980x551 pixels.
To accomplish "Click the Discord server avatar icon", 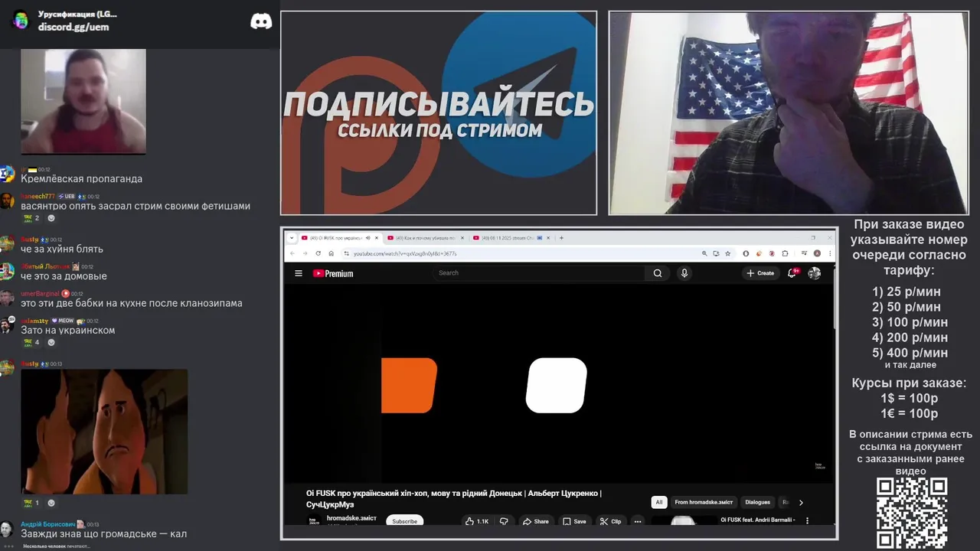I will (21, 21).
